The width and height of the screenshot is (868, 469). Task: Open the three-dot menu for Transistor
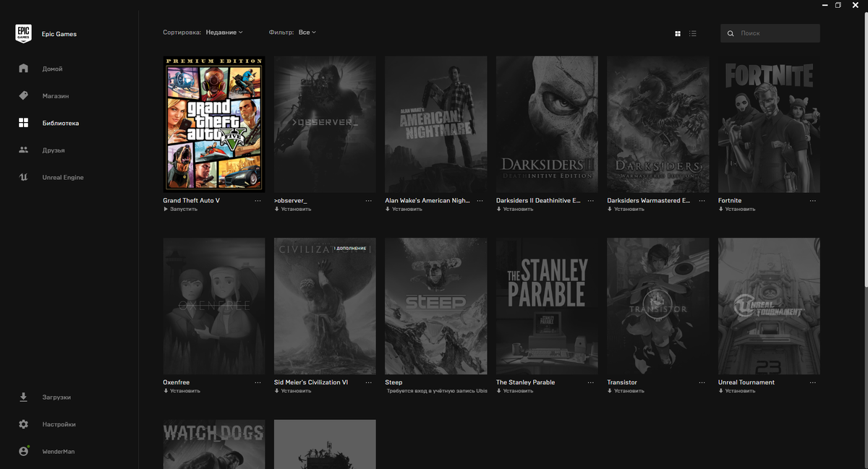[x=702, y=382]
